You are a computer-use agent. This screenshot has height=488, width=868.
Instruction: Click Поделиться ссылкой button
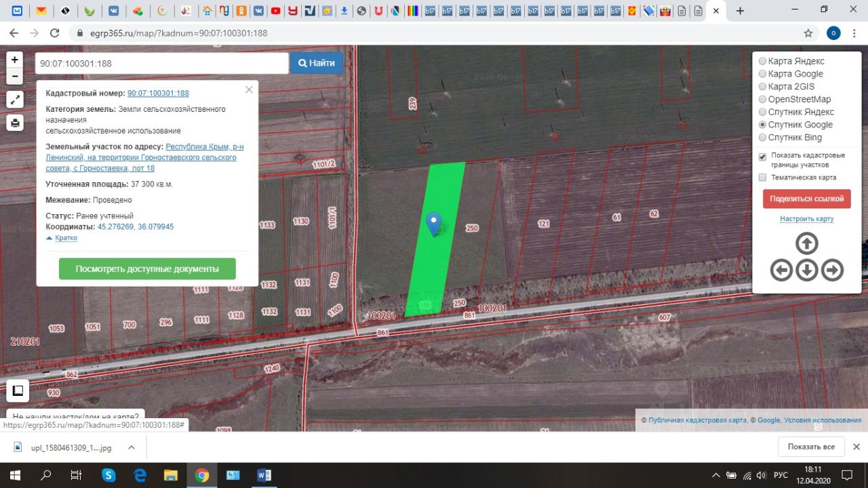click(x=806, y=199)
